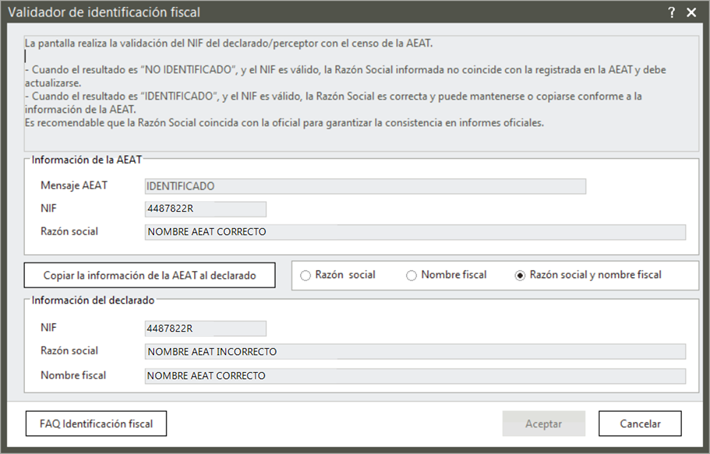Focus the NIF field in Información de la AEAT
Screen dimensions: 710x454
[x=205, y=209]
